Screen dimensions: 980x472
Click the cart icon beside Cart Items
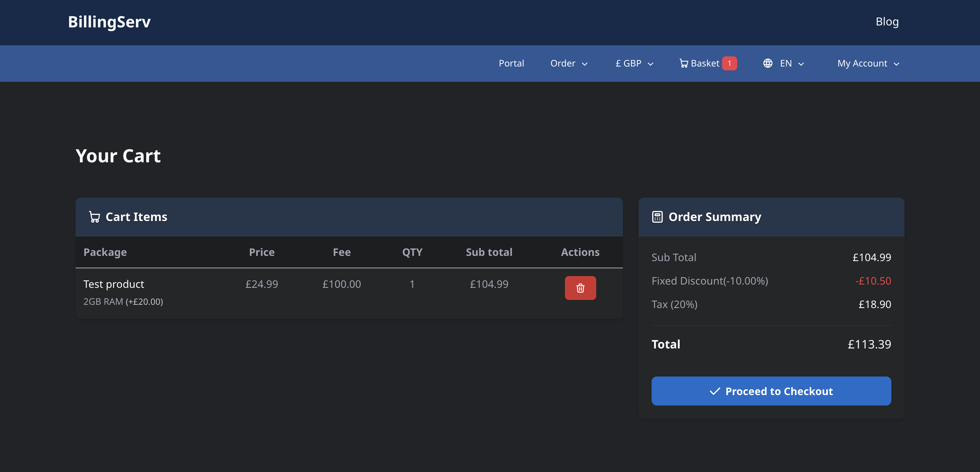tap(94, 217)
